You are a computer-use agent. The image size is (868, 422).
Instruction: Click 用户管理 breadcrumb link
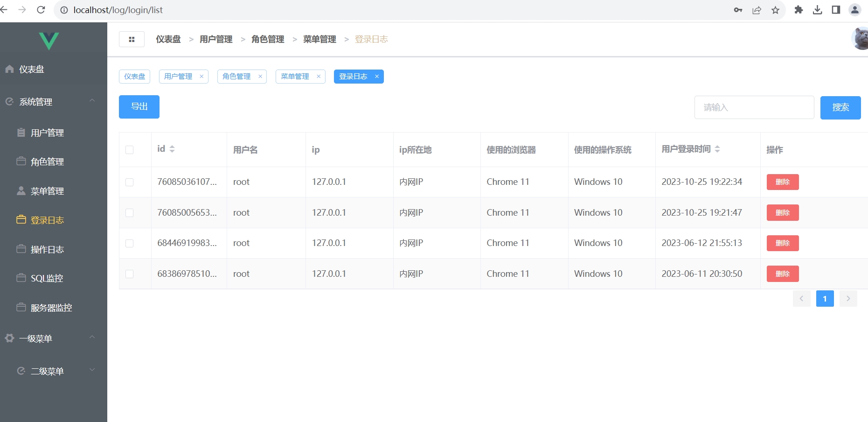click(x=216, y=39)
